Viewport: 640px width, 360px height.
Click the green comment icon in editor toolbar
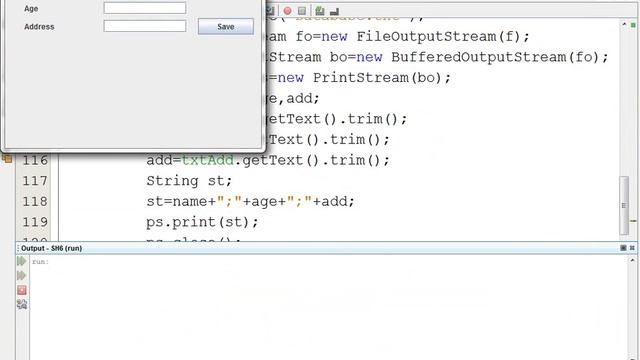[x=320, y=11]
